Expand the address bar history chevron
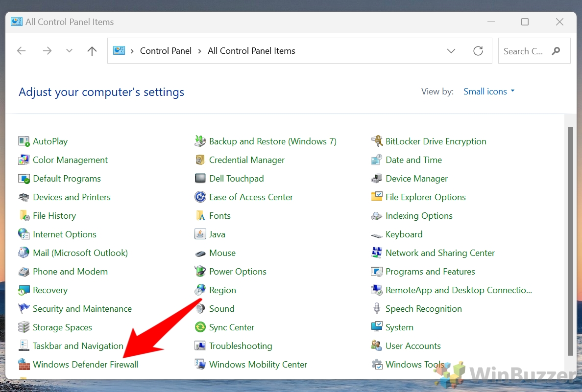The width and height of the screenshot is (582, 392). click(x=451, y=51)
